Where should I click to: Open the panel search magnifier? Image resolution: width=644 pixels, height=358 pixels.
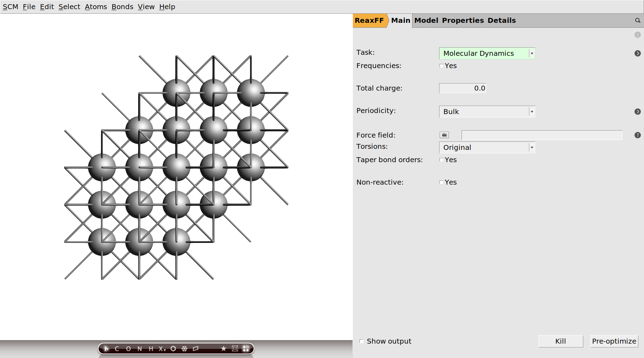[638, 21]
